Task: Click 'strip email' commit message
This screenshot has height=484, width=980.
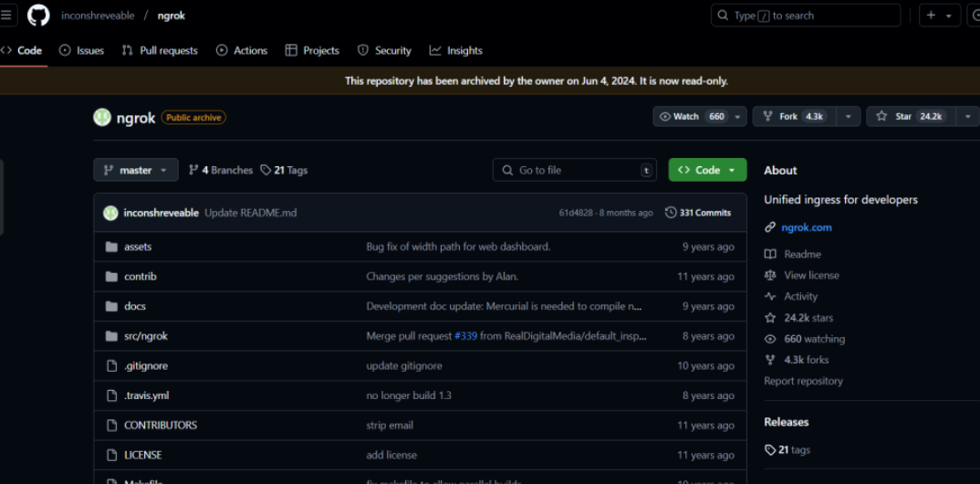Action: click(390, 426)
